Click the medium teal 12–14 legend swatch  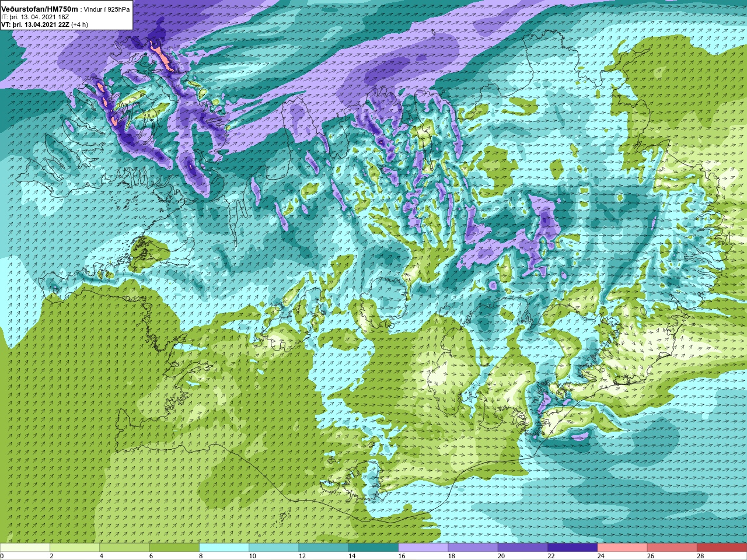(x=324, y=548)
